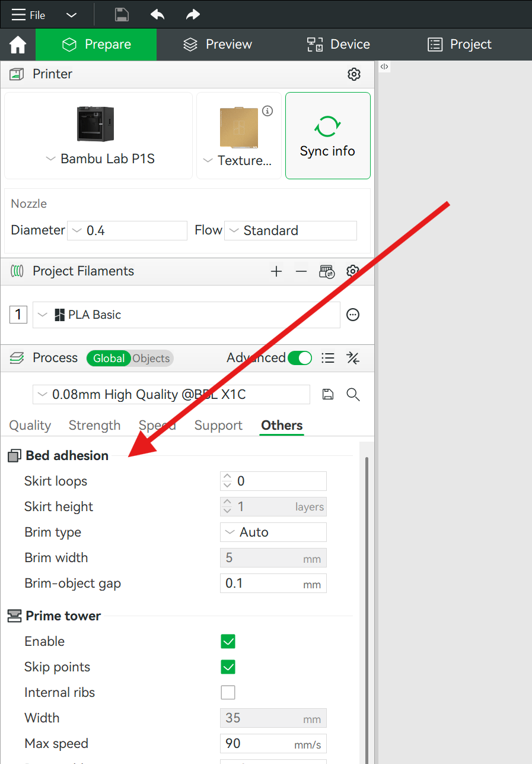
Task: Expand the Brim type dropdown
Action: (x=273, y=532)
